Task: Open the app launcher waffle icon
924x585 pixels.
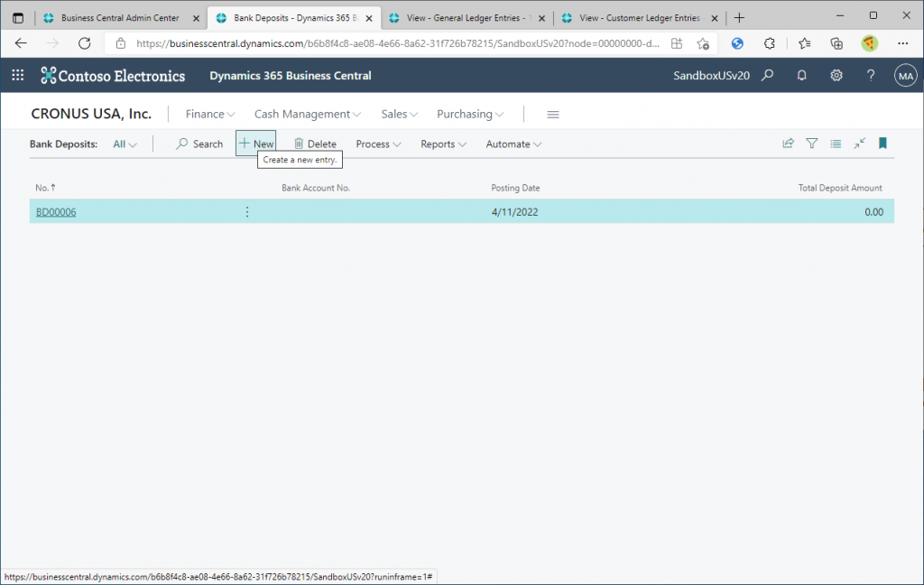Action: (x=18, y=75)
